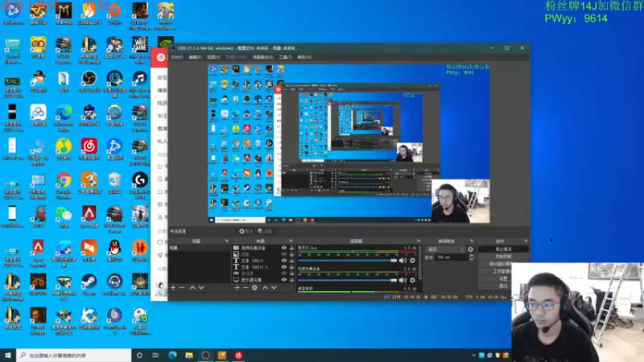Open Microsoft Edge in the taskbar
This screenshot has width=644, height=362.
tap(172, 355)
